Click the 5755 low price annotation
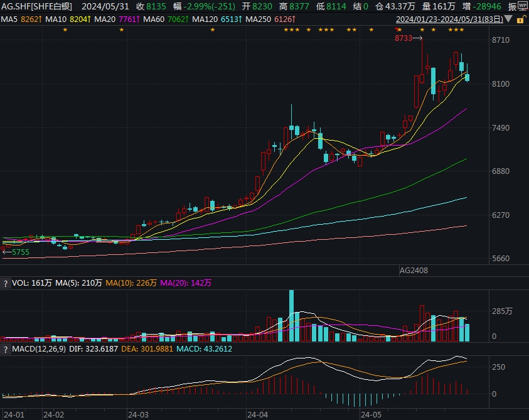This screenshot has width=529, height=420. coord(21,252)
